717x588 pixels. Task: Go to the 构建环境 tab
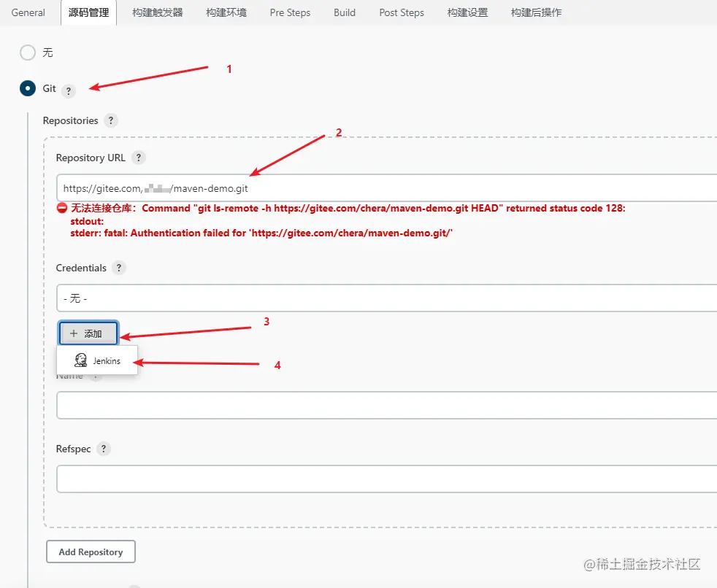(x=226, y=12)
